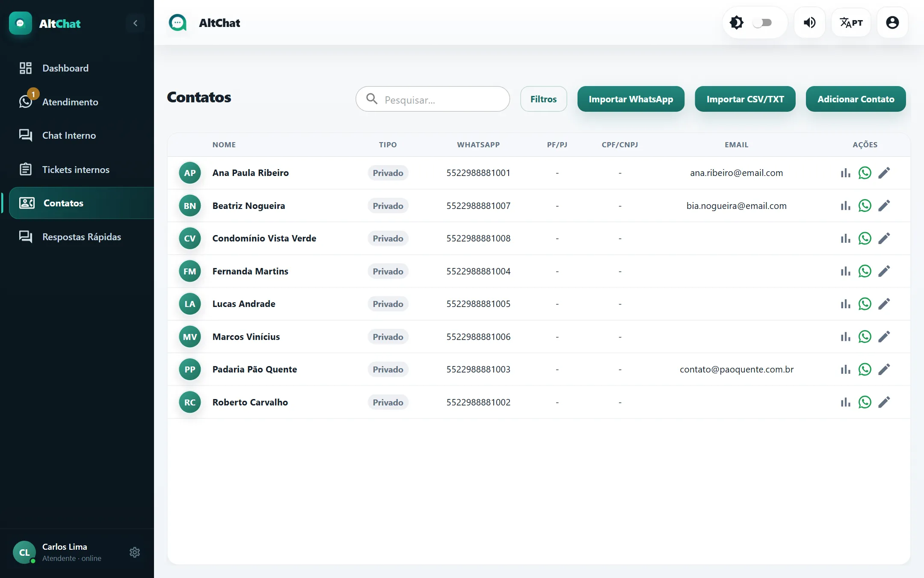
Task: Click the WHATSAPP column header
Action: 478,145
